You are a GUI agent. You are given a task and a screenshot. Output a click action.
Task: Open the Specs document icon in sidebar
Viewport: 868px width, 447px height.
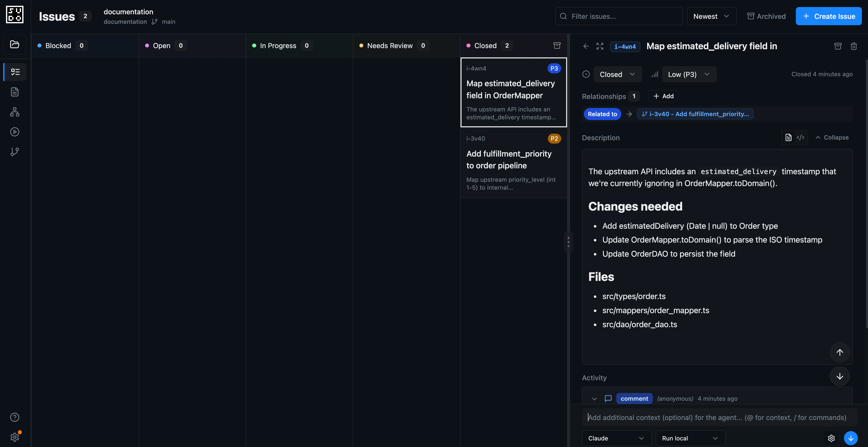(15, 92)
